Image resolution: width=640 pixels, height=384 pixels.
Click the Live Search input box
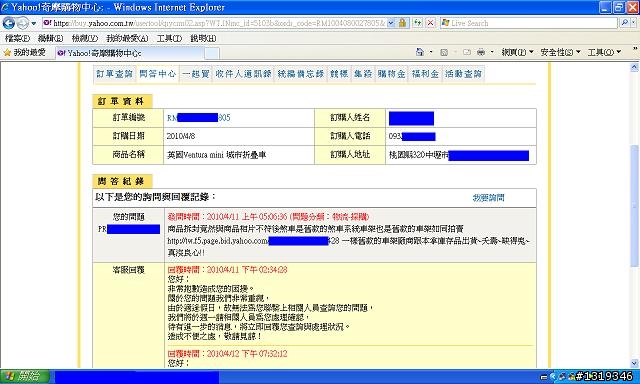click(529, 23)
